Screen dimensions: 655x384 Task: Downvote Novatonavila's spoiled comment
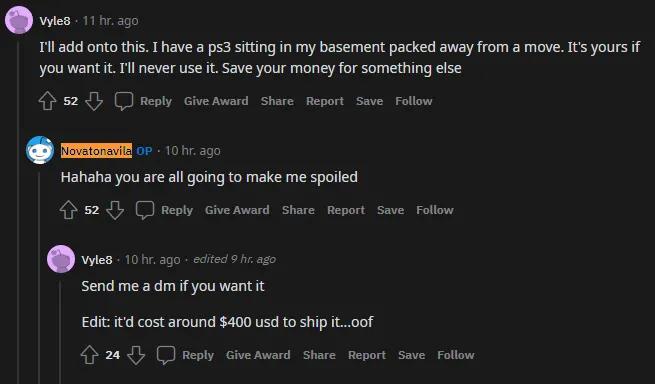pos(115,210)
